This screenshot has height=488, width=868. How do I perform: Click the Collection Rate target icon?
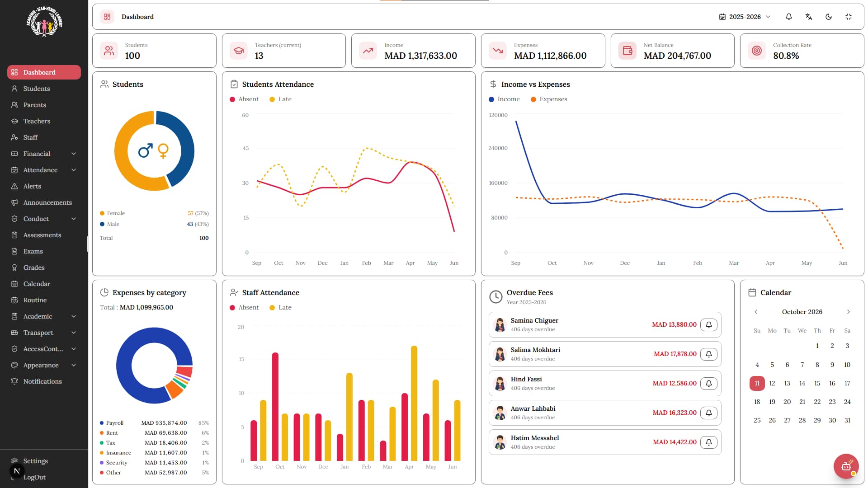[757, 51]
